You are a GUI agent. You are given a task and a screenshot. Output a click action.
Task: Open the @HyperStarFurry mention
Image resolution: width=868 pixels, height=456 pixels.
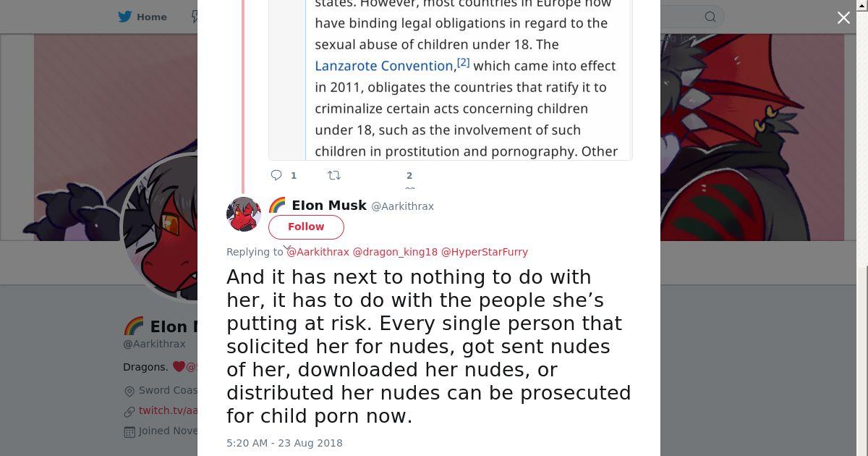485,252
